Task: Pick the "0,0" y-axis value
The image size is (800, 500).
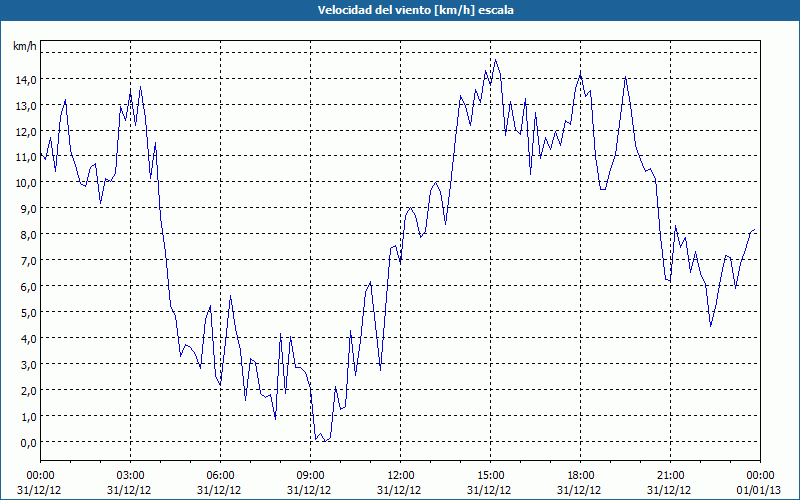Action: 28,442
